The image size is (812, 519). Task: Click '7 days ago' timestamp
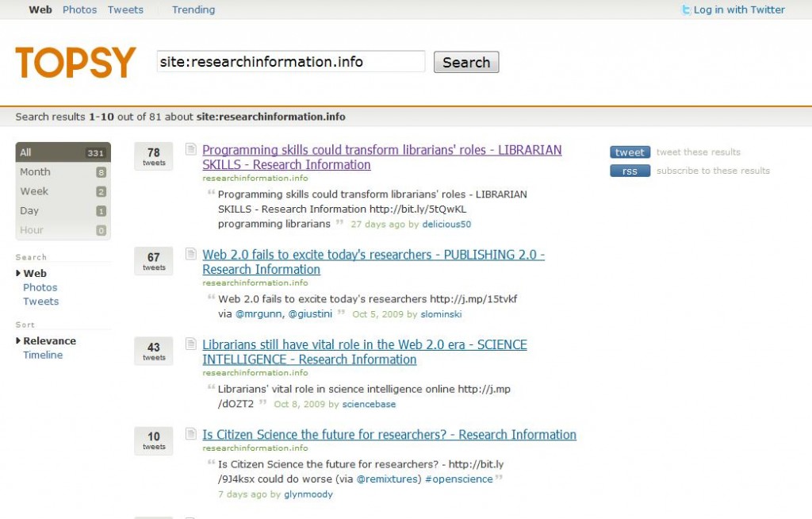(243, 494)
